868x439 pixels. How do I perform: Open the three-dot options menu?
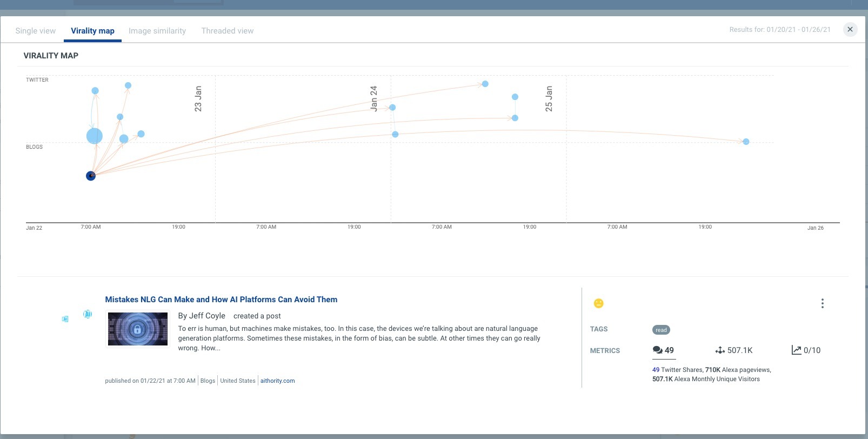(822, 303)
